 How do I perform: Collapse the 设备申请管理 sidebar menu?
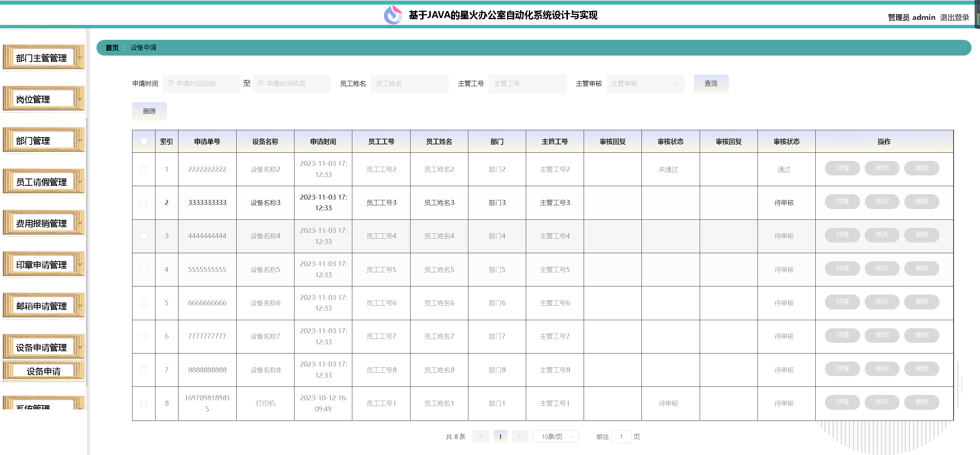click(x=43, y=347)
